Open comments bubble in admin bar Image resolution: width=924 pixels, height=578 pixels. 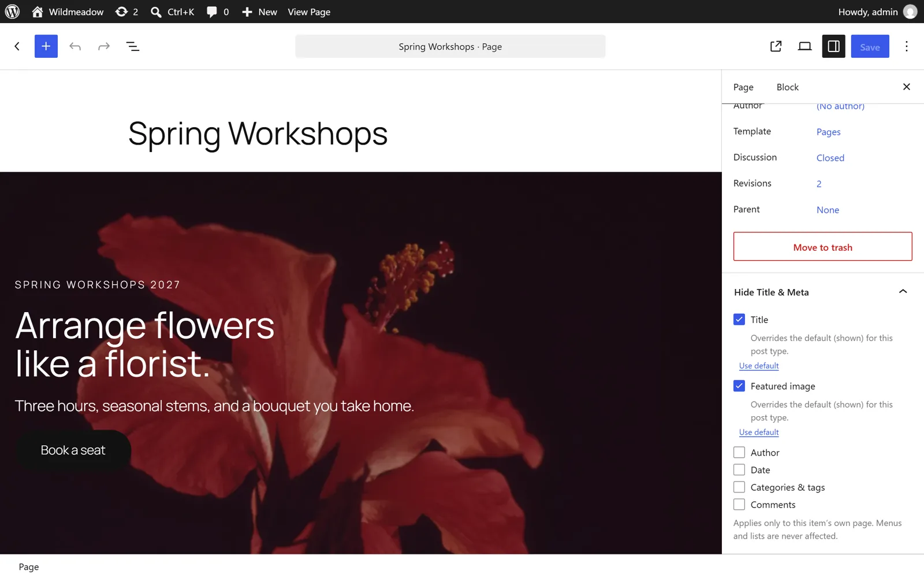pos(218,12)
